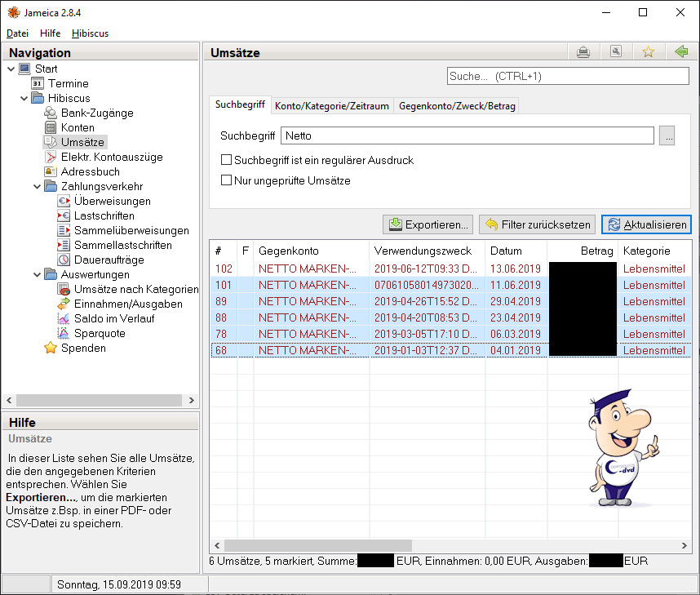Click the green back arrow icon

680,52
